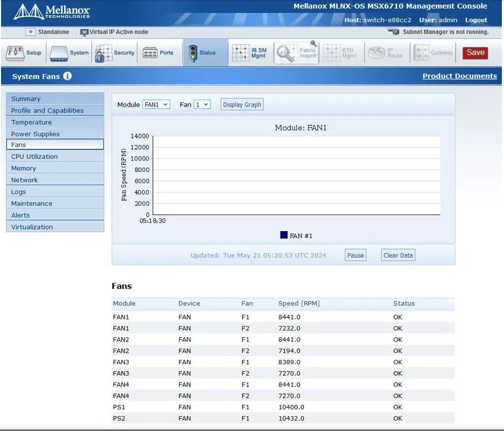Click the Speed [RPM] column header
Screen dimensions: 504x431
(x=299, y=303)
